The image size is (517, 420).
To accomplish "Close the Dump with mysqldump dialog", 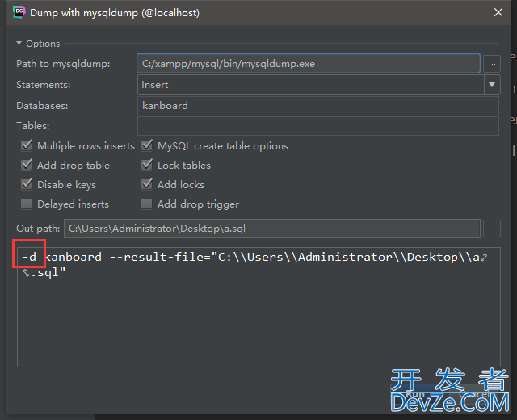I will tap(498, 12).
